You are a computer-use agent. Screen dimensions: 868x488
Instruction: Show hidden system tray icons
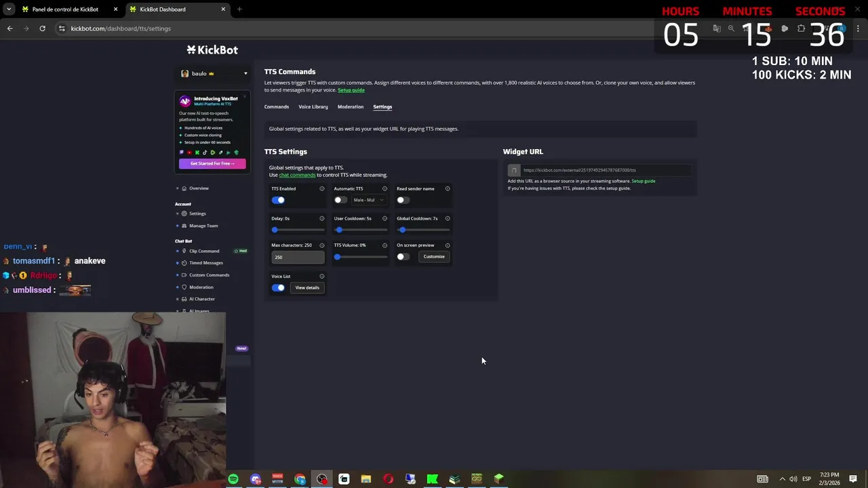[782, 479]
